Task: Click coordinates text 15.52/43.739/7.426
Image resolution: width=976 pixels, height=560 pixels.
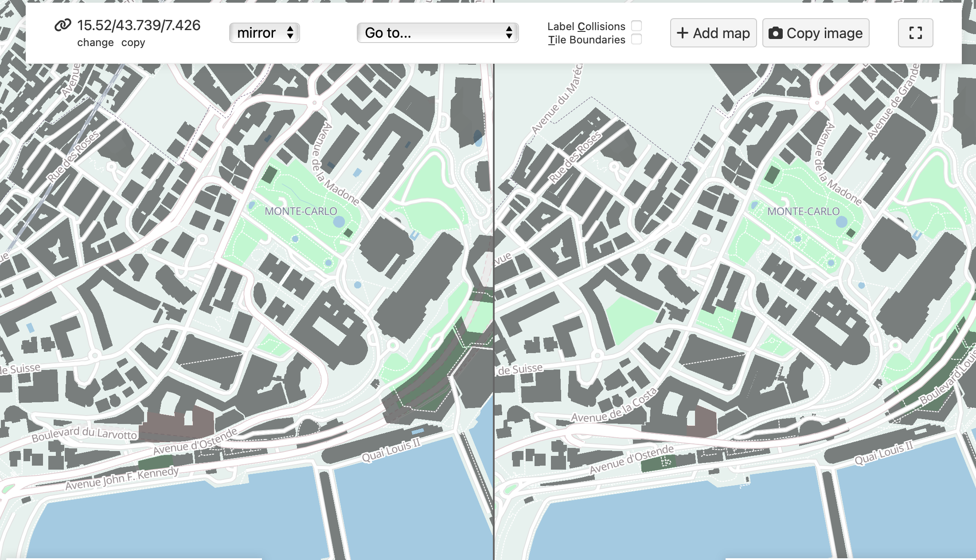Action: pyautogui.click(x=139, y=25)
